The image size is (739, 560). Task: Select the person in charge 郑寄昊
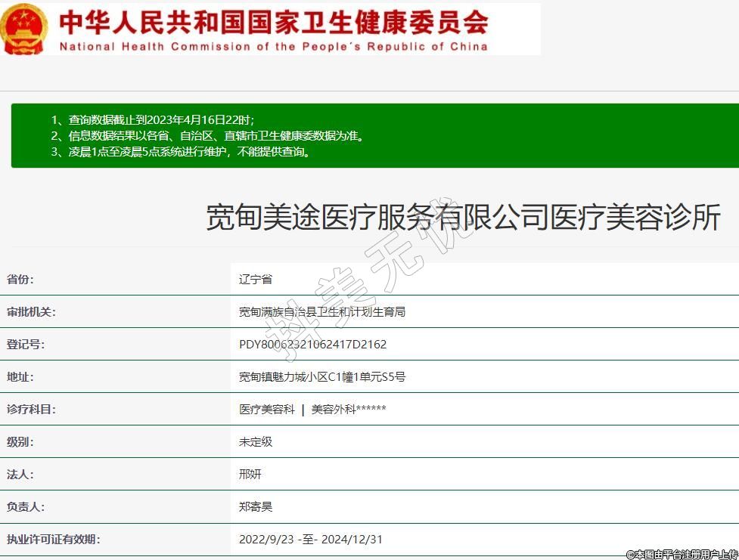(x=255, y=507)
